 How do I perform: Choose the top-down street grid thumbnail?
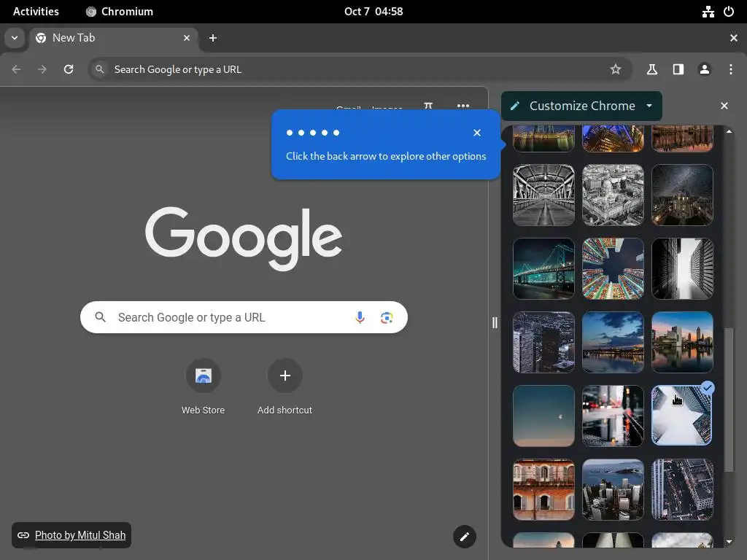(x=682, y=489)
